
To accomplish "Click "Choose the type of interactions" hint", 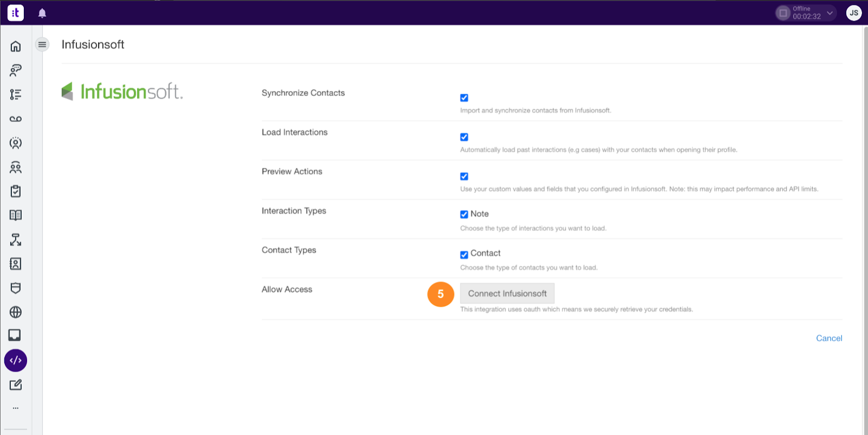I will [x=533, y=228].
